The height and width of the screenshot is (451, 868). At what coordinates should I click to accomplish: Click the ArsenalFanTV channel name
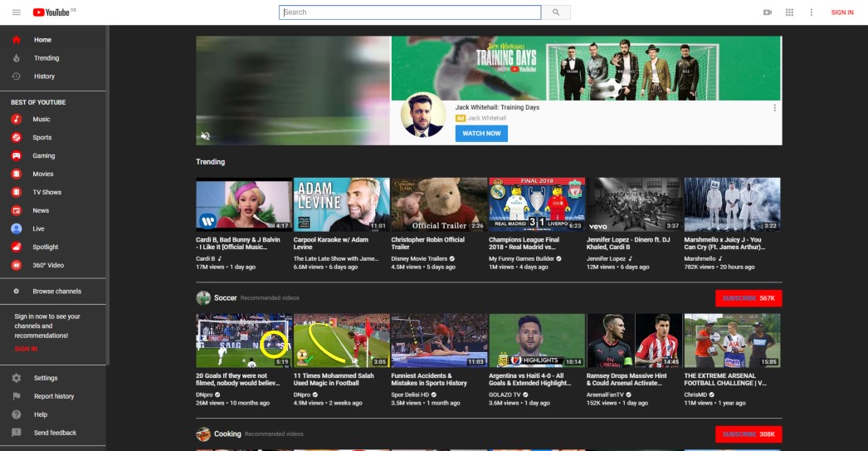coord(605,395)
